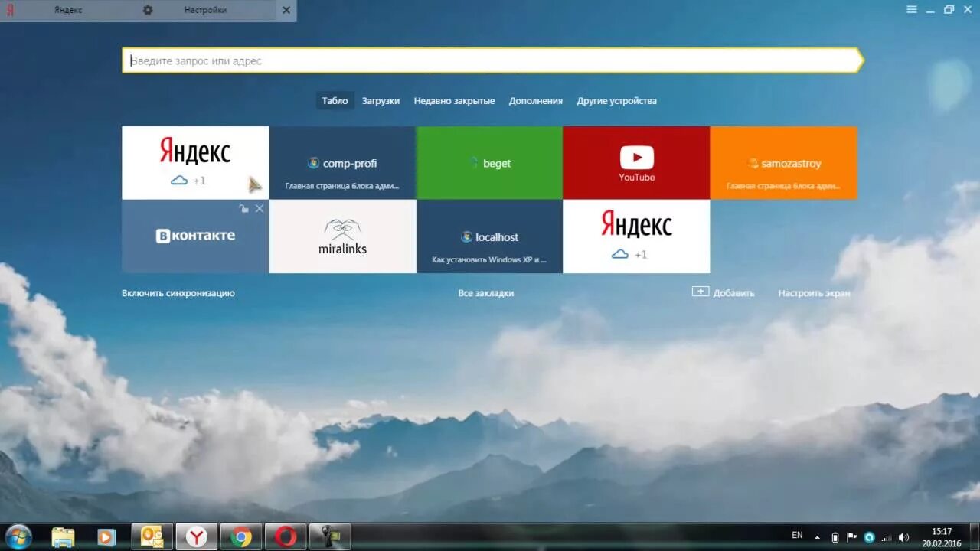Click the cloud icon on the first Яндекс tile
The width and height of the screenshot is (980, 551).
(x=179, y=181)
